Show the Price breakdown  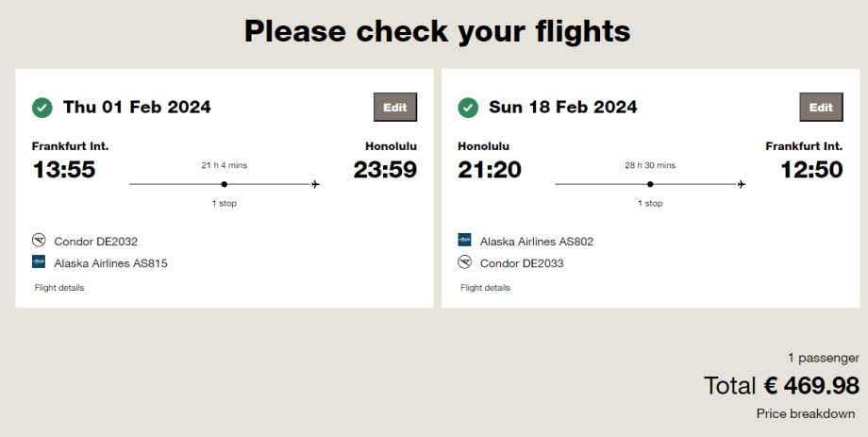tap(808, 413)
